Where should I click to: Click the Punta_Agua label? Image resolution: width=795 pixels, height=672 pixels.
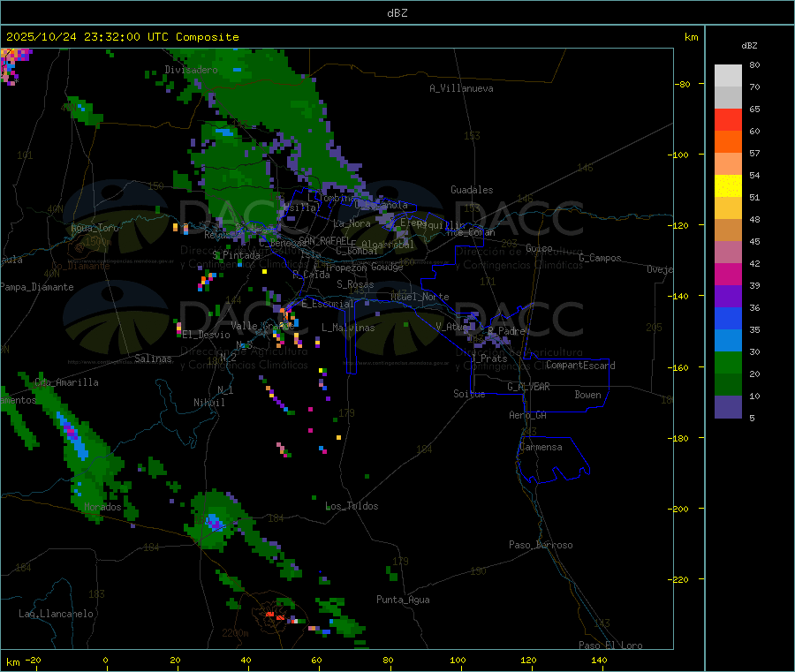tap(403, 600)
